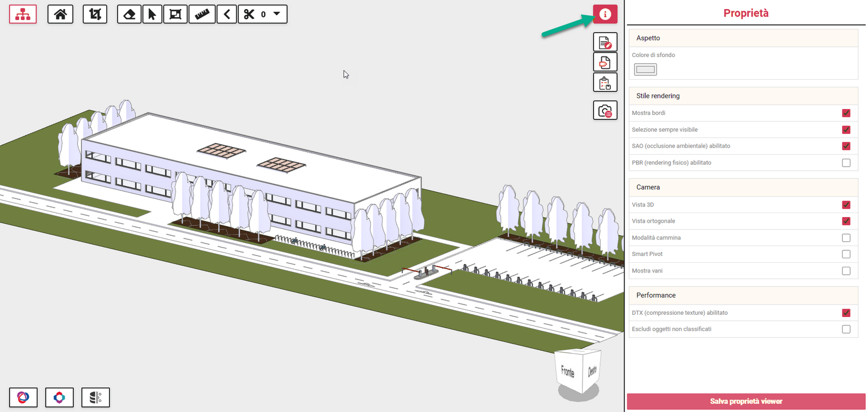868x412 pixels.
Task: Select the model tree hierarchy icon
Action: [x=23, y=14]
